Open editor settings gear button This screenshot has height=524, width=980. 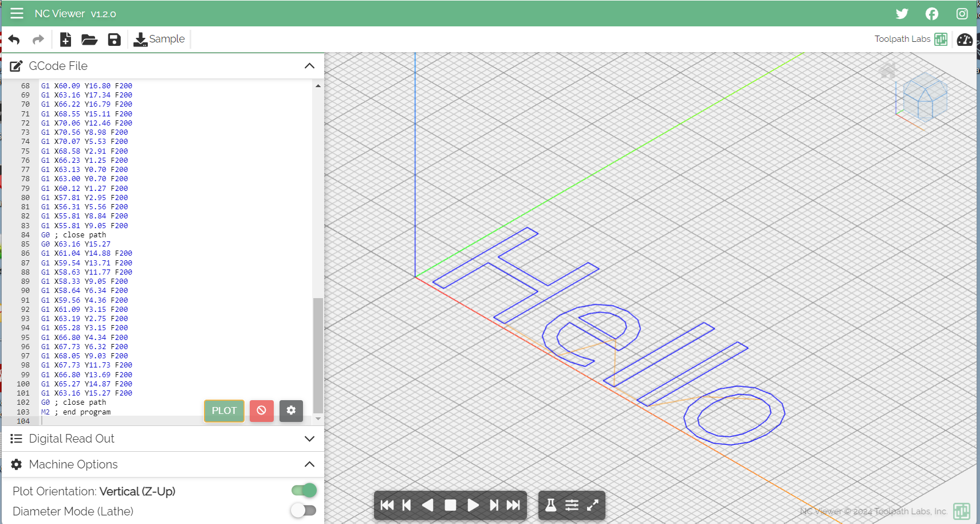click(x=291, y=410)
